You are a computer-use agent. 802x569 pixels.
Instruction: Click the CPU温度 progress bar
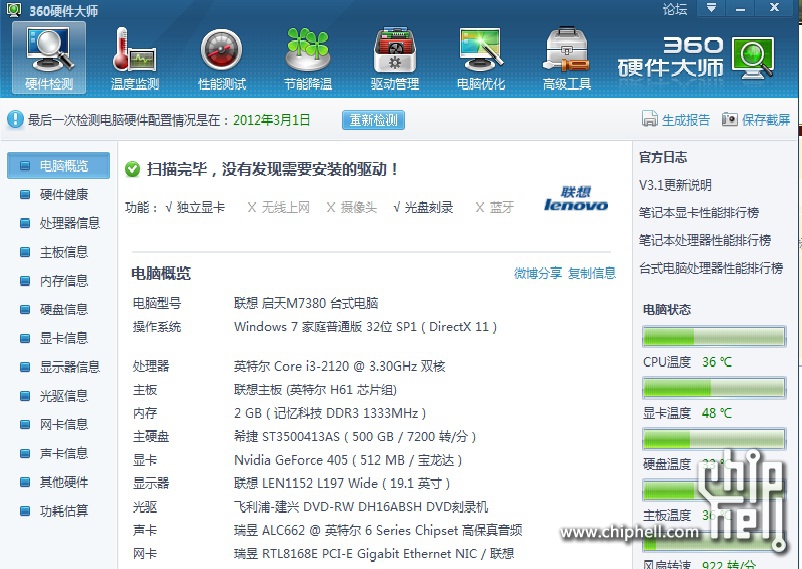[x=714, y=337]
